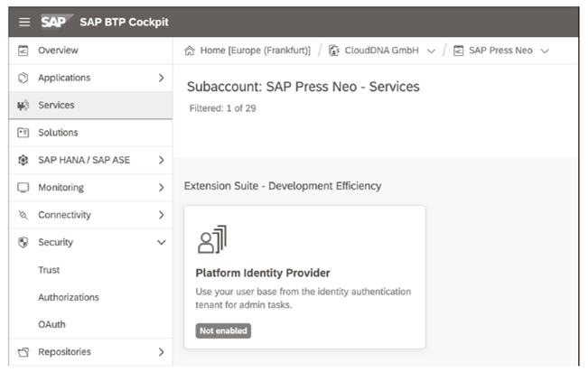Screen dimensions: 588x372
Task: Select Services in the sidebar
Action: point(56,105)
